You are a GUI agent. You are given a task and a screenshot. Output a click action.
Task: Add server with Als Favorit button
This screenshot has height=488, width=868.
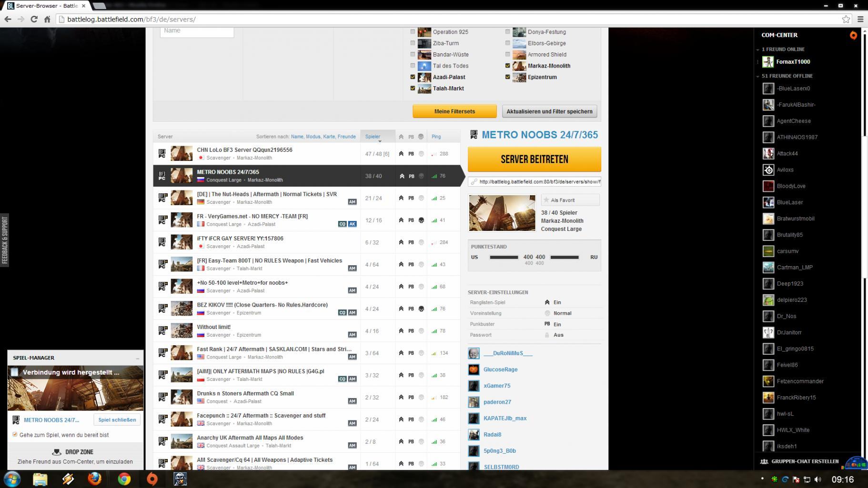point(570,200)
